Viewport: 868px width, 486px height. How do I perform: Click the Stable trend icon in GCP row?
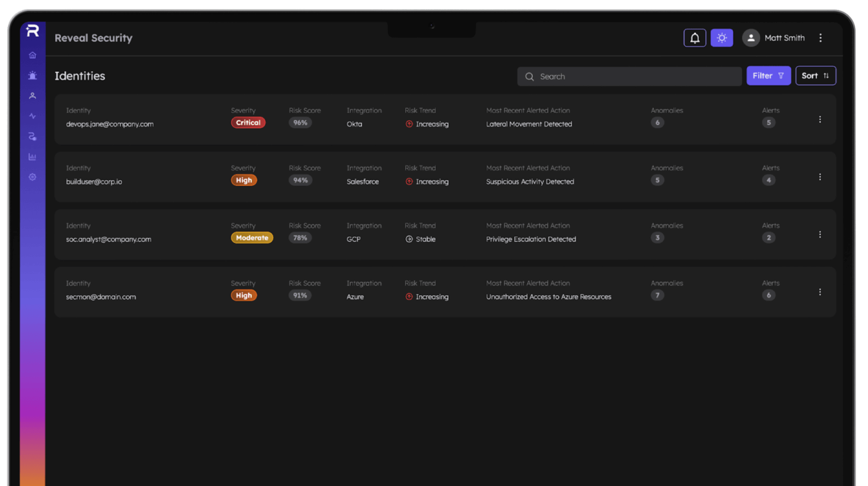pyautogui.click(x=409, y=240)
